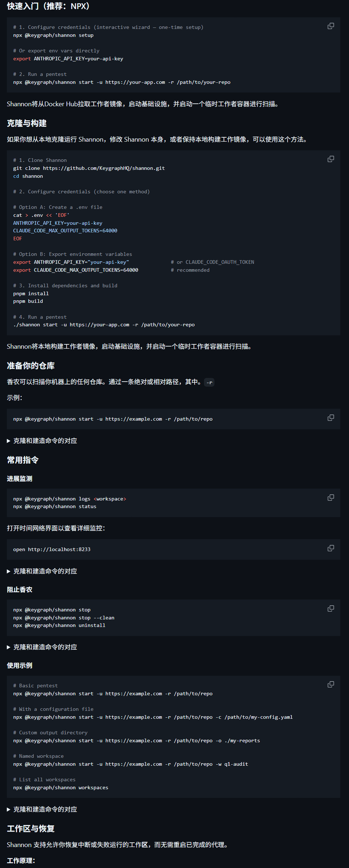Copy the stop and uninstall commands block
Image resolution: width=349 pixels, height=868 pixels.
(x=330, y=609)
